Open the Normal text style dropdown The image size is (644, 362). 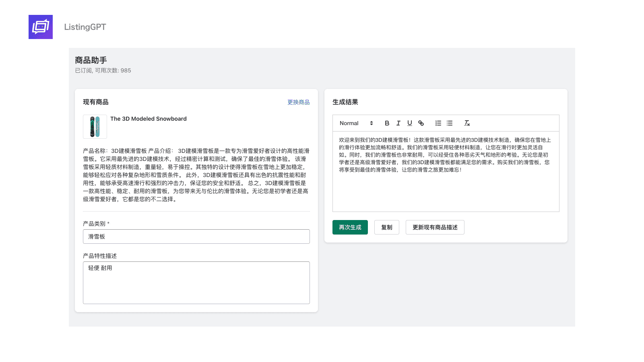coord(356,123)
